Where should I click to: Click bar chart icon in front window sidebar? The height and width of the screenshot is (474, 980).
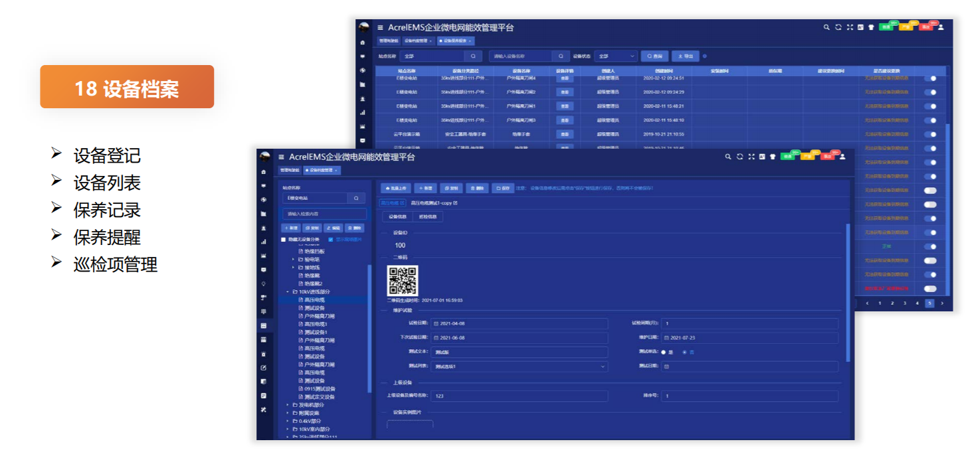(264, 242)
